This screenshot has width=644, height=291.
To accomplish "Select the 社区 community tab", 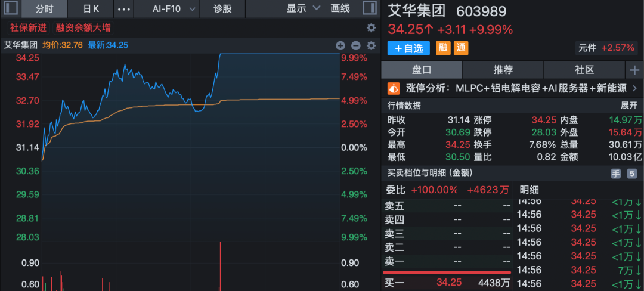I will tap(584, 70).
